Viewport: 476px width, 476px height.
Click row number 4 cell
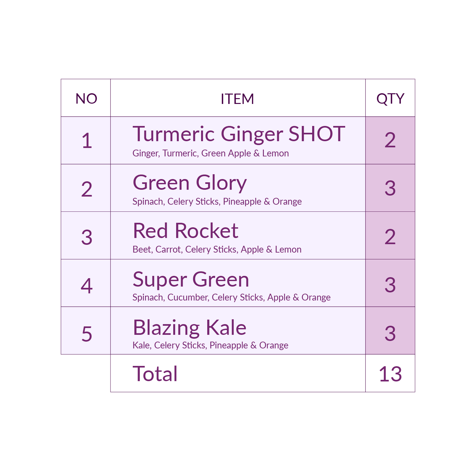tap(86, 283)
